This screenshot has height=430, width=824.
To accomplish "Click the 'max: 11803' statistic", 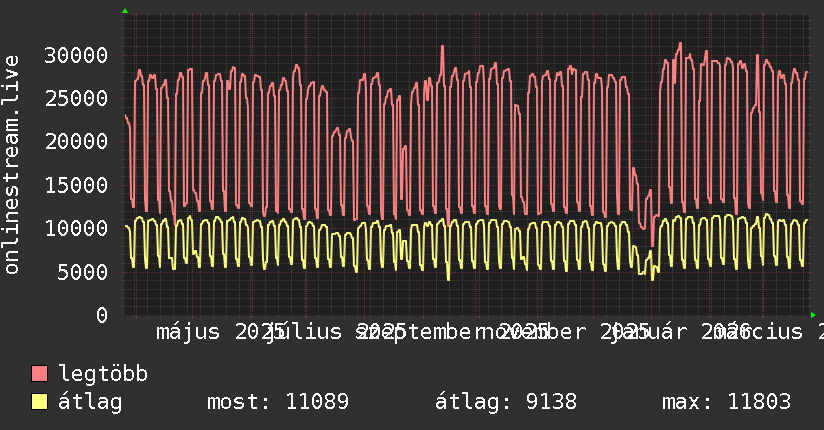I will 726,402.
